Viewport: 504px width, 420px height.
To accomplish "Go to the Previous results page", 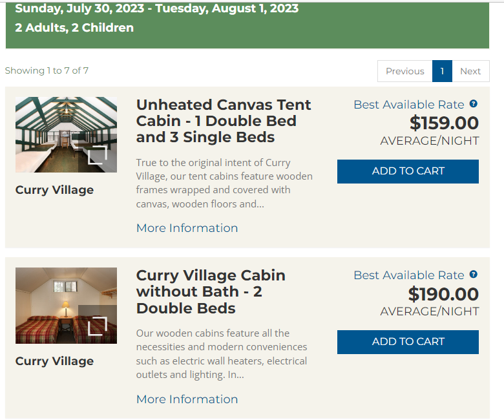I will (404, 71).
